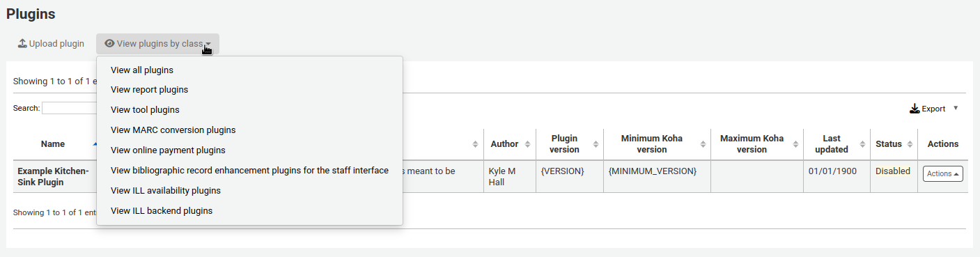The width and height of the screenshot is (980, 257).
Task: Select bibliographic record enhancement plugins entry
Action: tap(249, 171)
